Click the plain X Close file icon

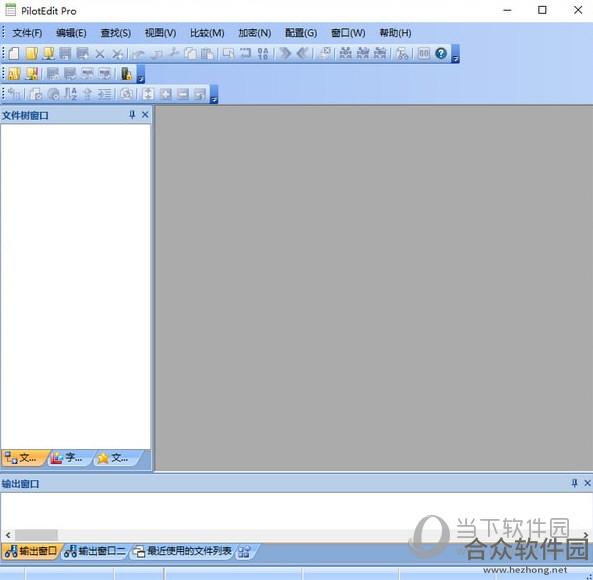(x=100, y=54)
